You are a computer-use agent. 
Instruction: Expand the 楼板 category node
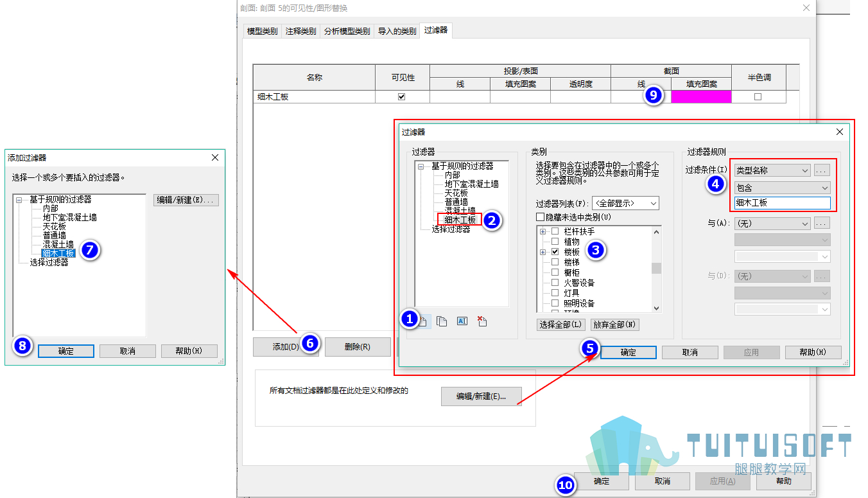[x=543, y=253]
